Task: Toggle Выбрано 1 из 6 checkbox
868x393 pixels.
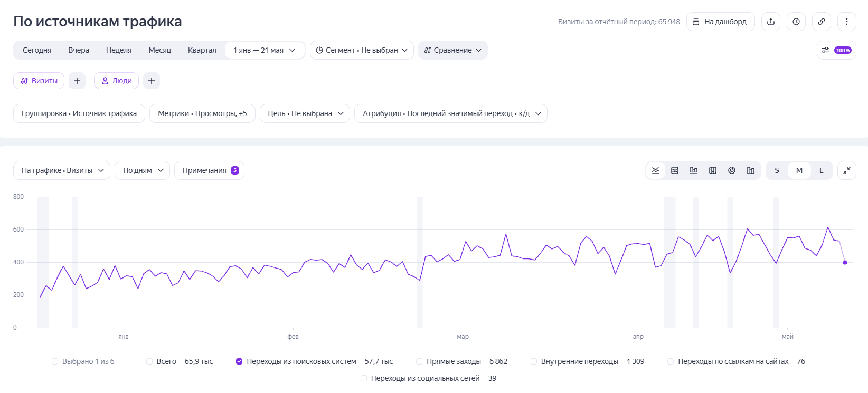Action: pos(55,361)
